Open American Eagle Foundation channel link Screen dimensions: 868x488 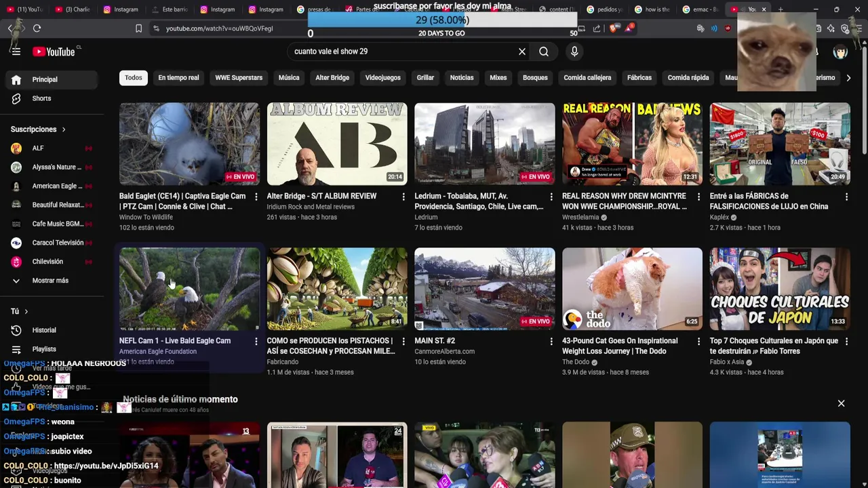click(x=158, y=352)
